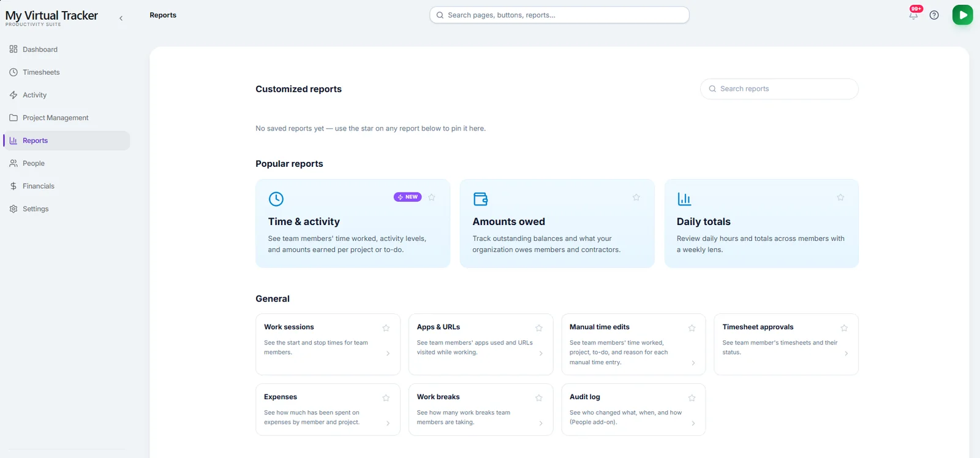This screenshot has height=458, width=980.
Task: Open Settings from the sidebar
Action: pos(66,209)
